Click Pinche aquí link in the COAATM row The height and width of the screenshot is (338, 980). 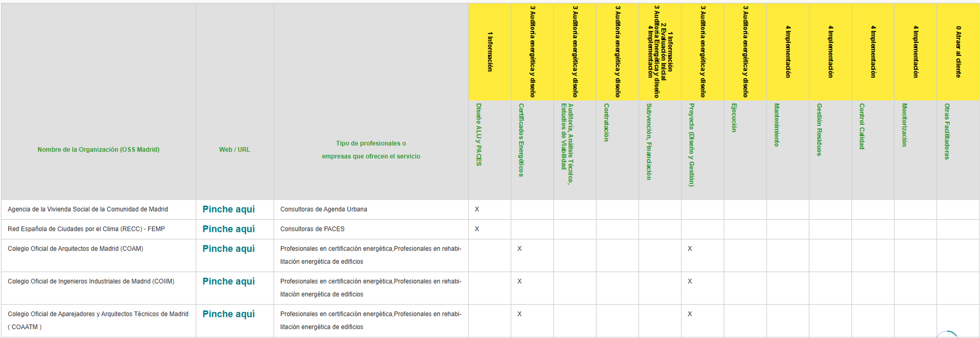228,314
